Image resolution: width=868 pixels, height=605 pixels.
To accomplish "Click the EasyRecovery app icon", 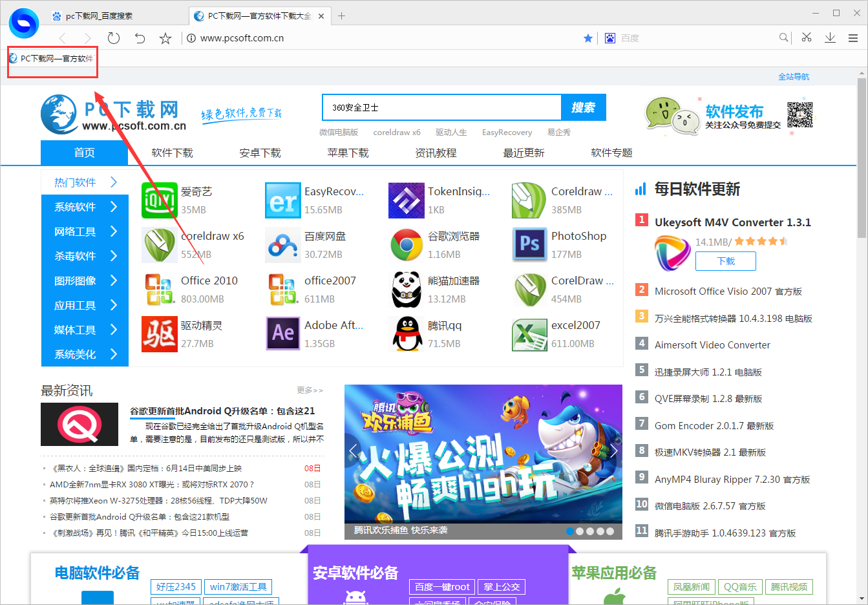I will (282, 200).
